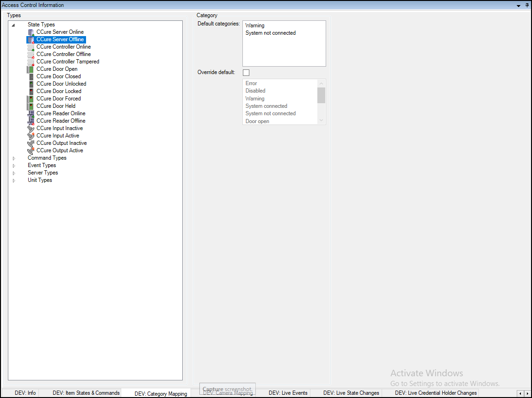
Task: Select CCure Controller Offline in the tree
Action: click(64, 54)
